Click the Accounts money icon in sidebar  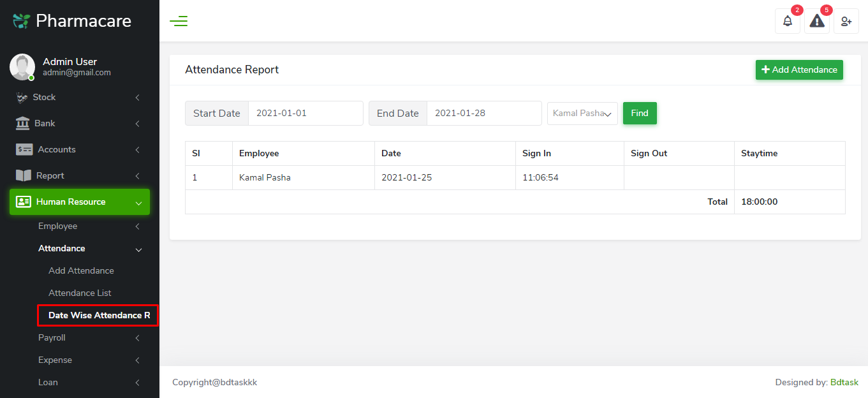(x=24, y=149)
